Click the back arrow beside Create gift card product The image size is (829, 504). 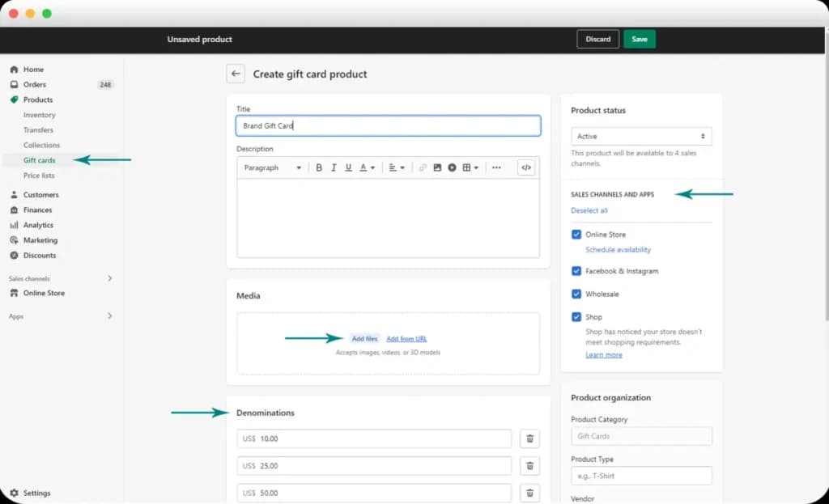coord(236,74)
